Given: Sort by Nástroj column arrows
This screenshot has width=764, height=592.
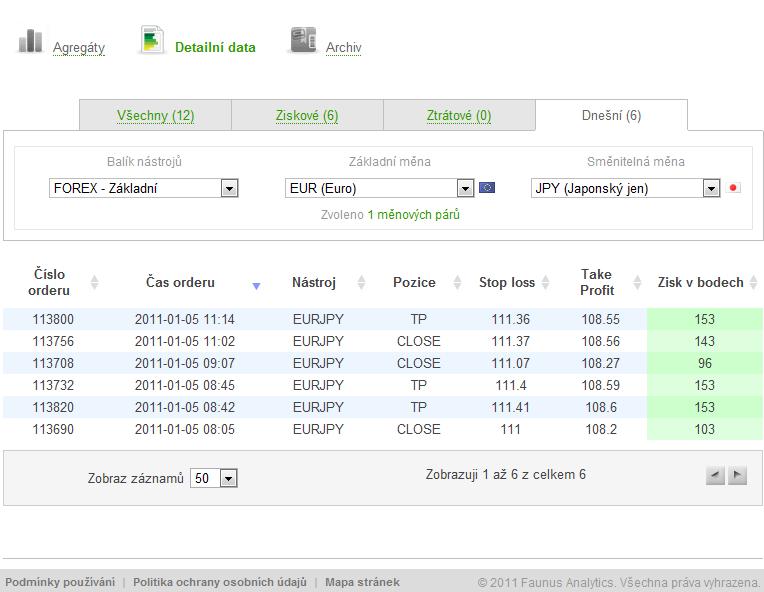Looking at the screenshot, I should (361, 282).
